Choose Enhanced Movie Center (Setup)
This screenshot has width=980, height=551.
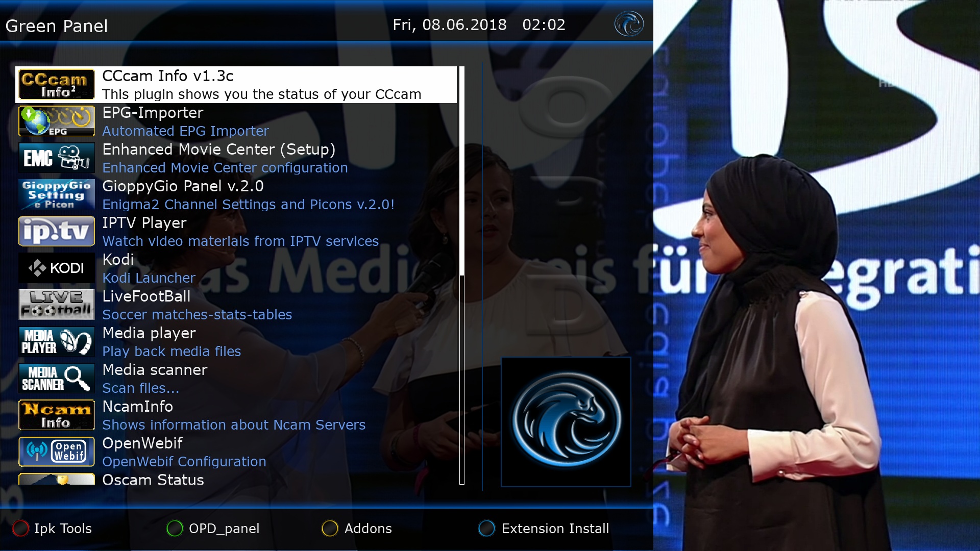[219, 149]
